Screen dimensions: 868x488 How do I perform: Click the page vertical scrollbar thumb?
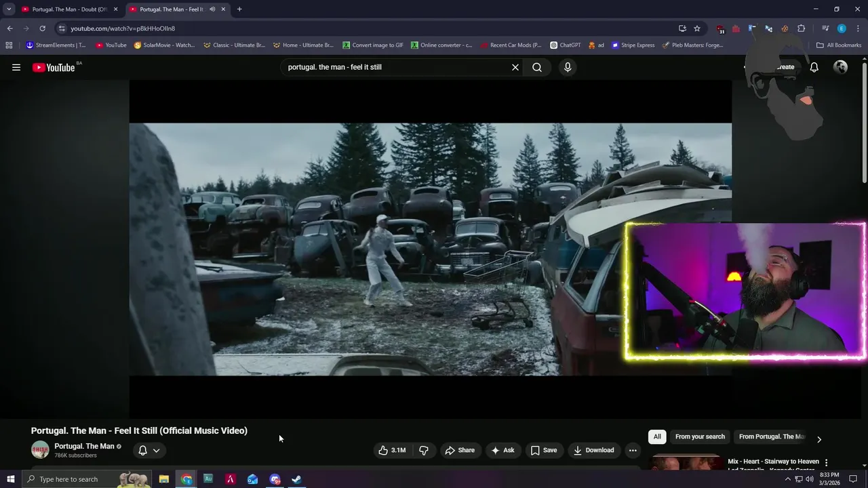[864, 122]
